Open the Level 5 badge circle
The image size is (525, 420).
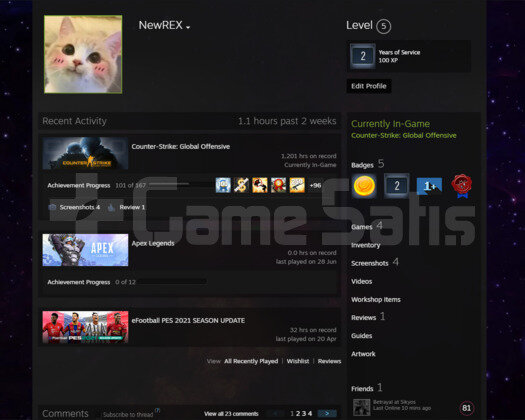pyautogui.click(x=383, y=26)
